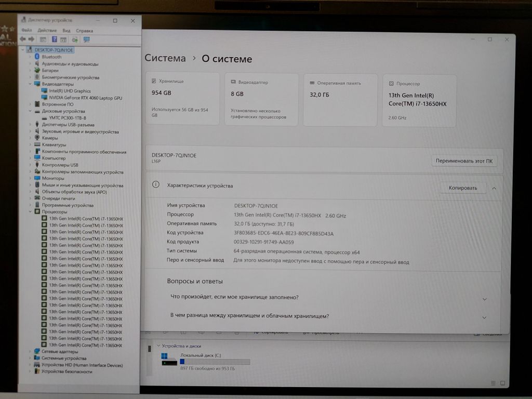Click the Back arrow in Device Manager toolbar
The image size is (532, 399).
(22, 39)
